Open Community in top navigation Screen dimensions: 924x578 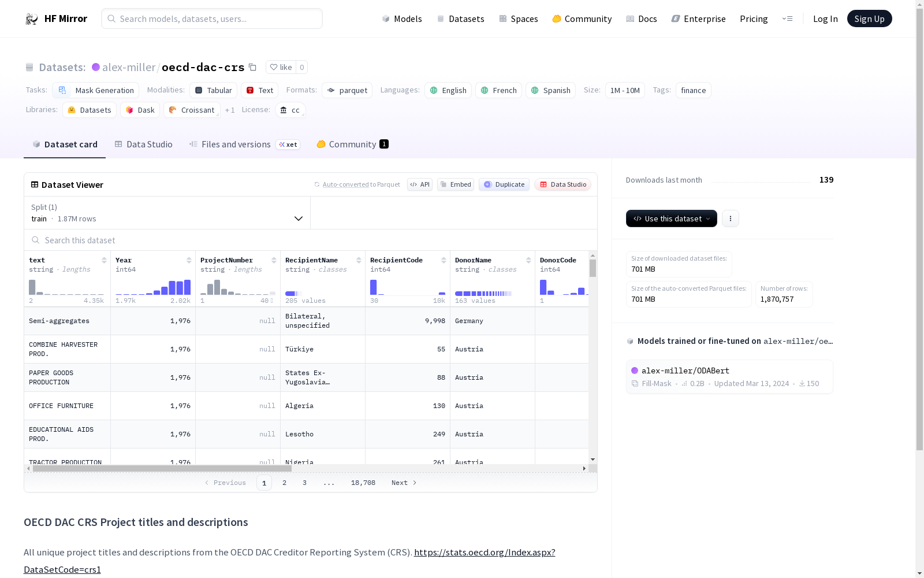582,19
